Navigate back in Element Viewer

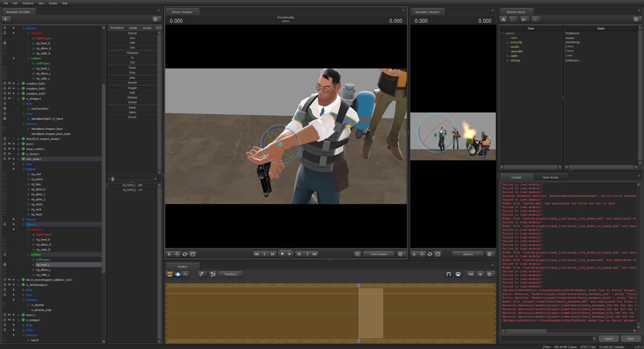click(524, 19)
